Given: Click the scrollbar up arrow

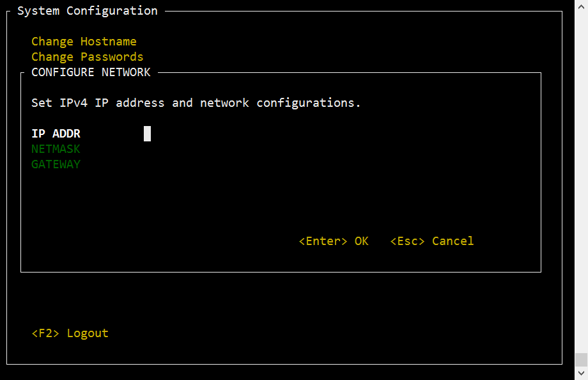Looking at the screenshot, I should coord(581,7).
